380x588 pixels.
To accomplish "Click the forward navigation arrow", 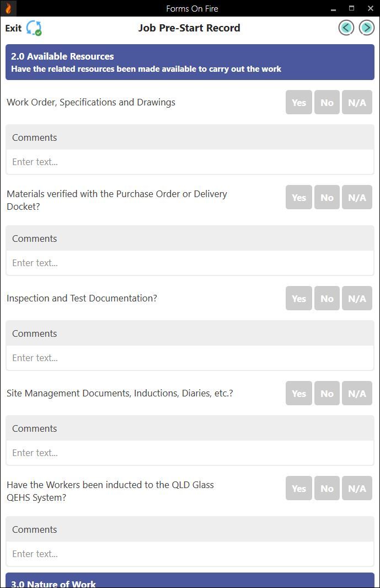I will point(366,27).
